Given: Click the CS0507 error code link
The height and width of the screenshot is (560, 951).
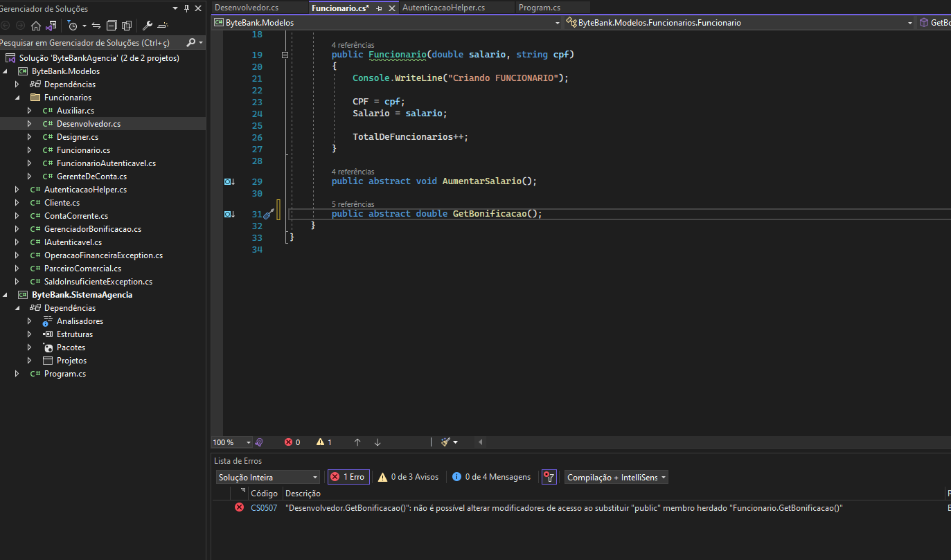Looking at the screenshot, I should (264, 508).
